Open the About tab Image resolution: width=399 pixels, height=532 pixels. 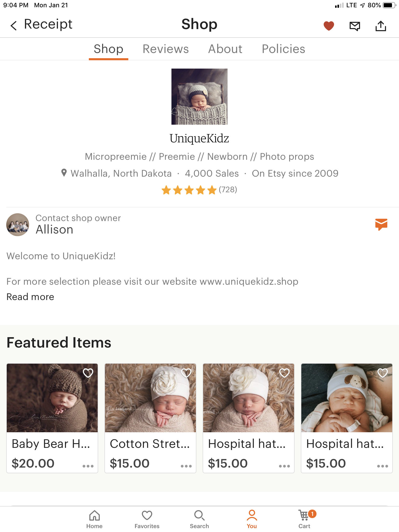[x=225, y=49]
